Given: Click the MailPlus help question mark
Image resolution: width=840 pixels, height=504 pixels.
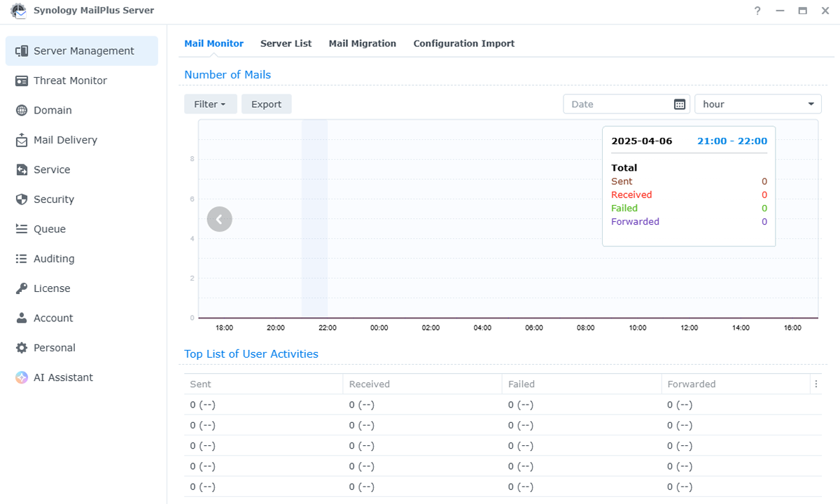Looking at the screenshot, I should point(757,10).
